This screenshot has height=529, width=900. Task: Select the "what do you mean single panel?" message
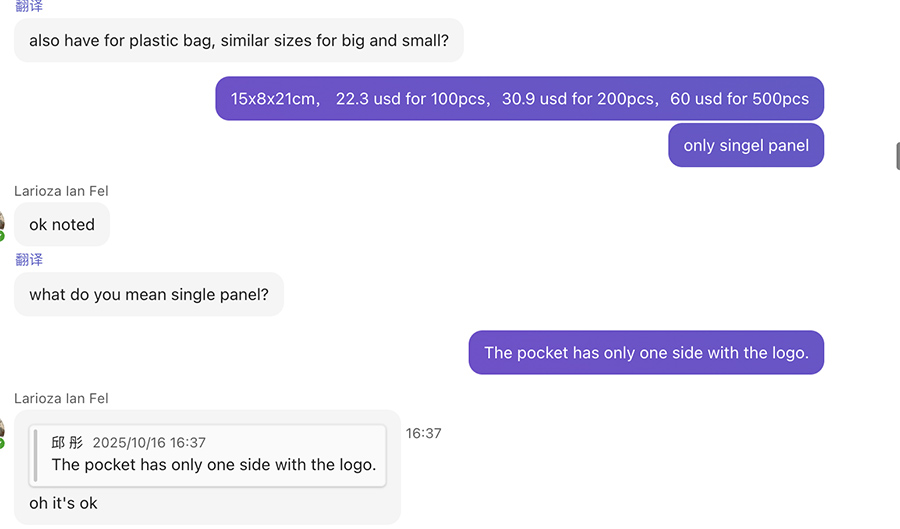coord(149,295)
